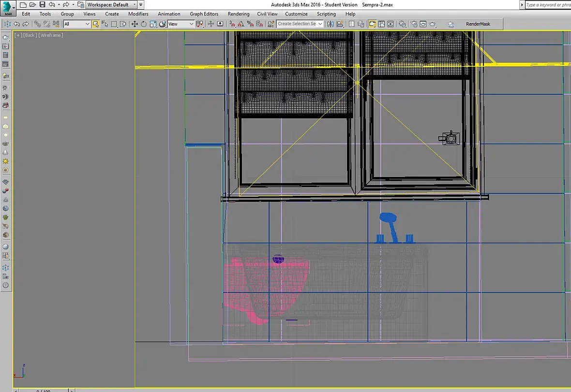Screen dimensions: 571x392
Task: Open the redo history dropdown arrow
Action: coord(73,5)
